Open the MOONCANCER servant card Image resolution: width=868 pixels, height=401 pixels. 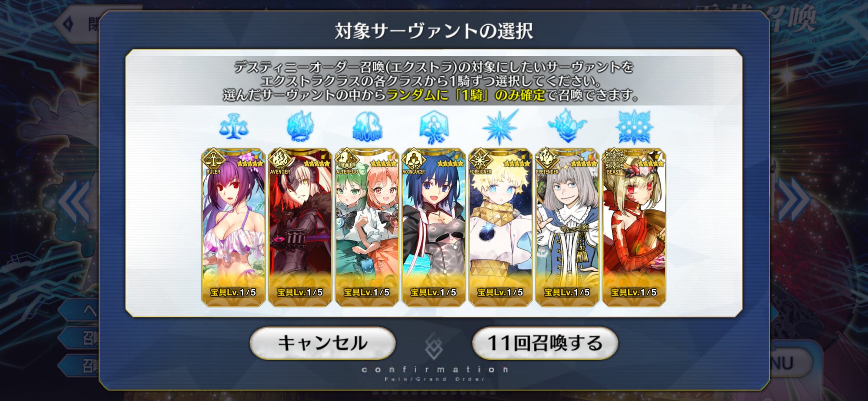(x=434, y=227)
